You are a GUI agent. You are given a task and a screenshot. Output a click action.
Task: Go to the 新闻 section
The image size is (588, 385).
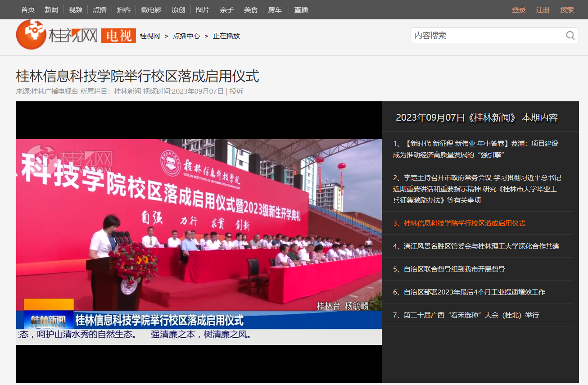click(x=51, y=9)
